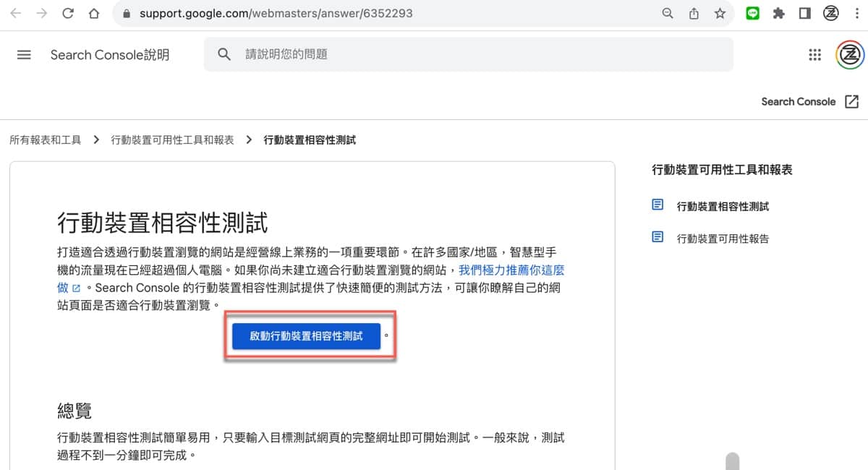Click article icon beside 行動裝置可用性報告

coord(658,236)
